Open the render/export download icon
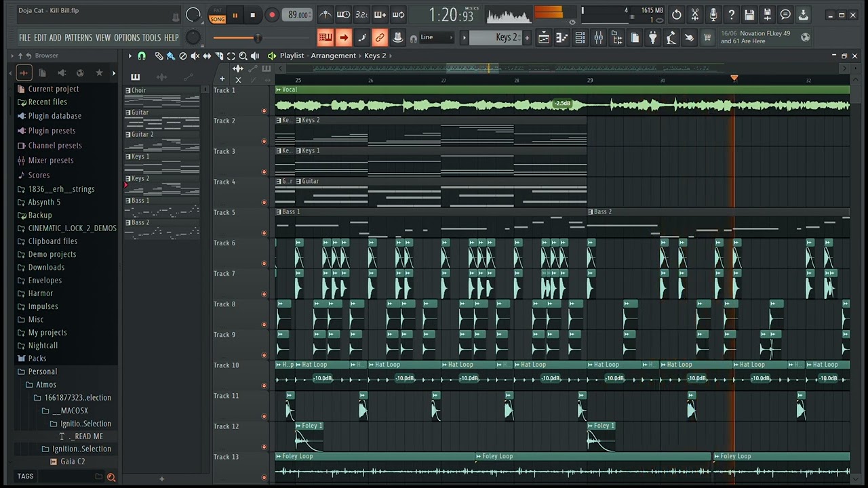This screenshot has height=488, width=868. (x=803, y=15)
